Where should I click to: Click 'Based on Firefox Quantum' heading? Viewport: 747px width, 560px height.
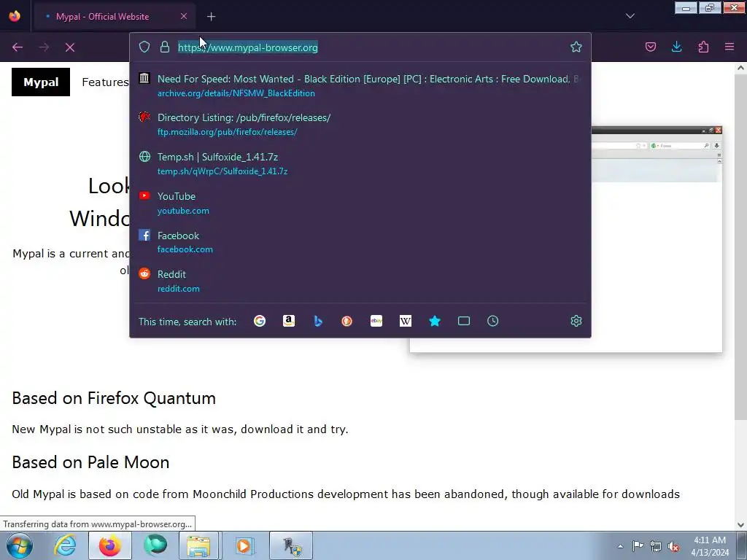114,398
